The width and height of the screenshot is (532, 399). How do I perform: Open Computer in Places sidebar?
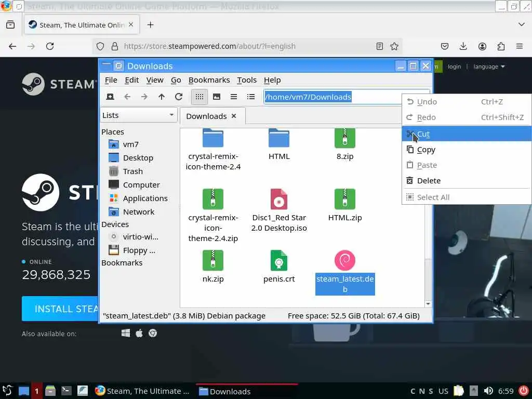click(x=141, y=185)
